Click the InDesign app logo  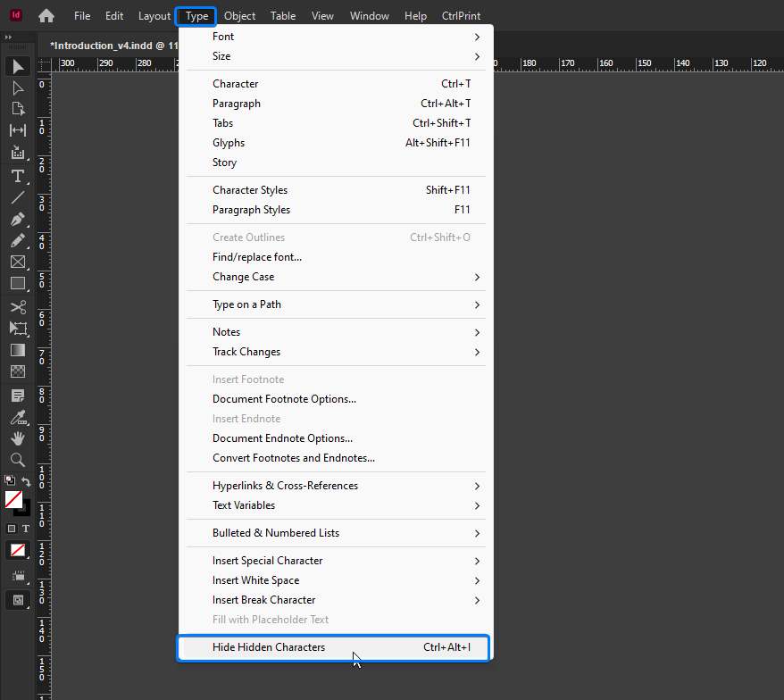[16, 15]
